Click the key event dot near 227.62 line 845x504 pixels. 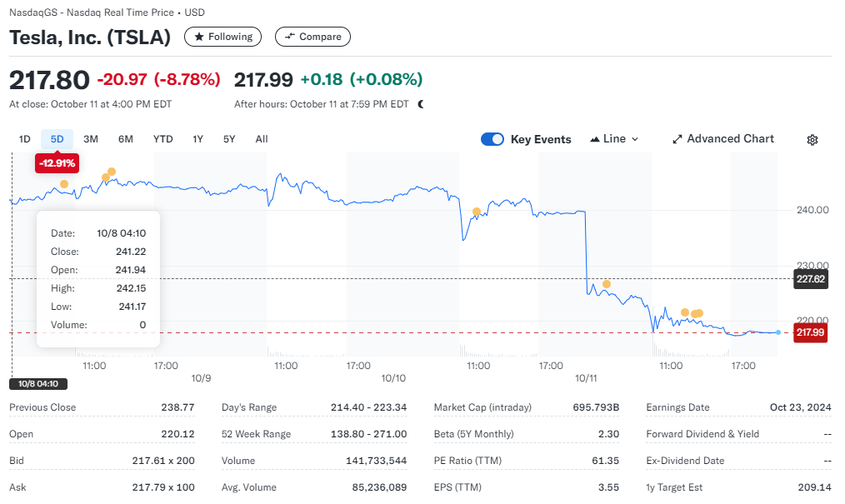[x=607, y=284]
